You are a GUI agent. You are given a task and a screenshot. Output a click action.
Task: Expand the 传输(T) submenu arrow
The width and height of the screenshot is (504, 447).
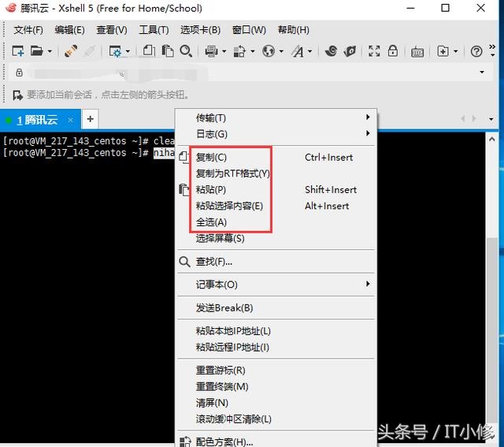click(368, 117)
